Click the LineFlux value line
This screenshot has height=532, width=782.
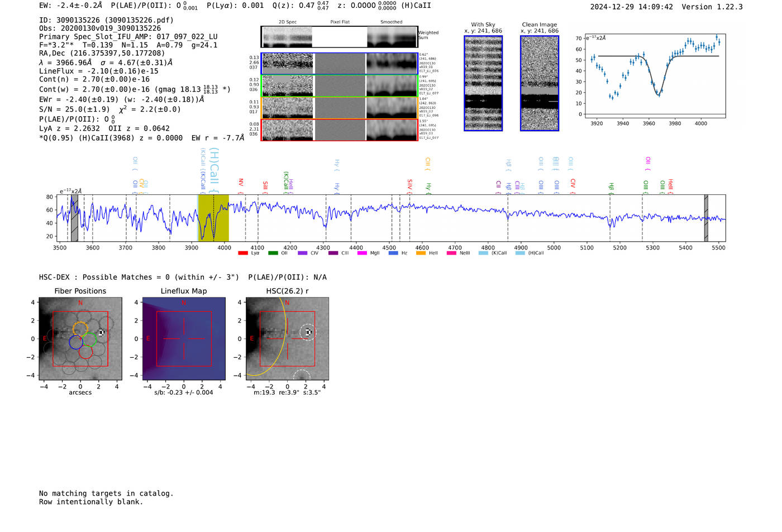coord(99,71)
